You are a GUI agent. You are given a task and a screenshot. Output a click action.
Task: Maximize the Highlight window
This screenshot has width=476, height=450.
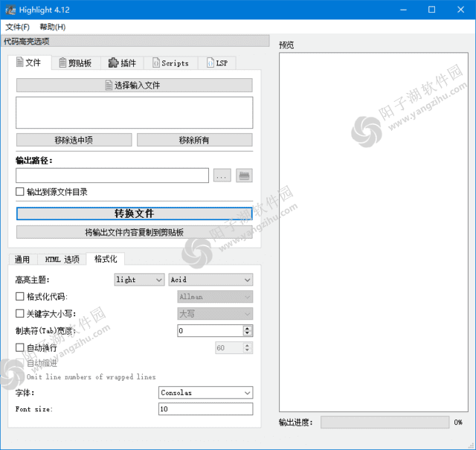[x=431, y=10]
